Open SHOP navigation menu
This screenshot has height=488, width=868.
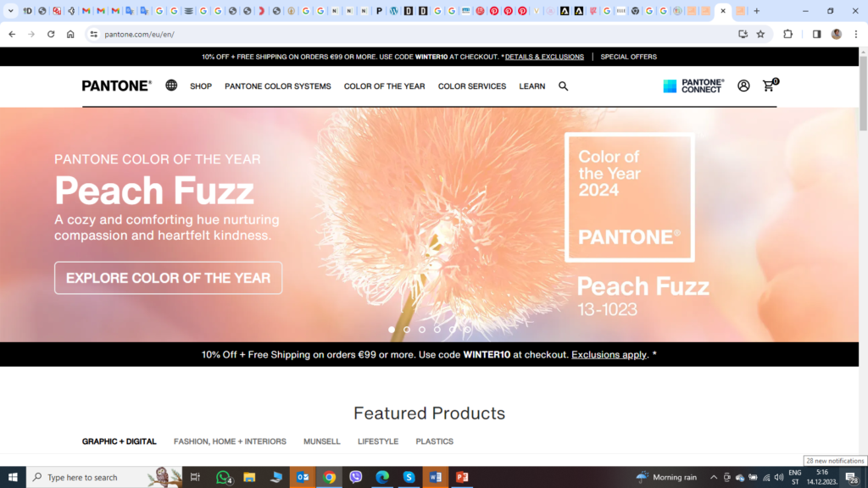click(201, 86)
